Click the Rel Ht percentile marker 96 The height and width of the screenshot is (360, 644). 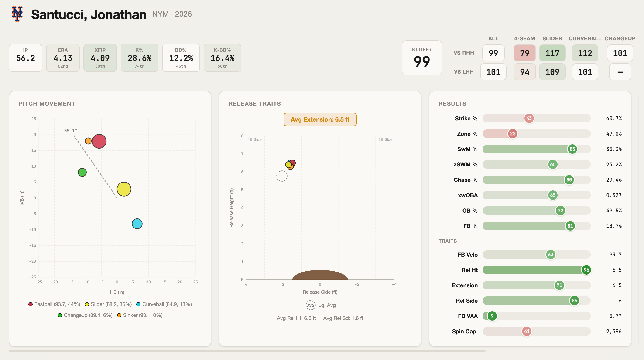click(x=586, y=270)
